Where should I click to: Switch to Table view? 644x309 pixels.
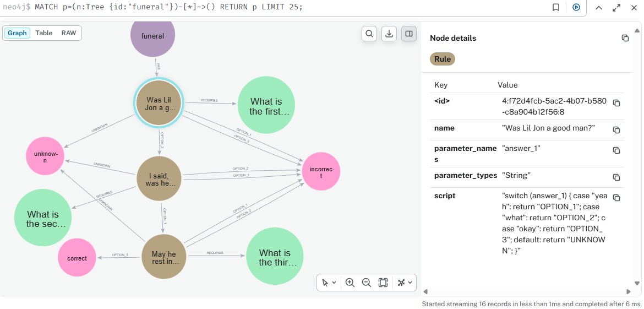(44, 33)
